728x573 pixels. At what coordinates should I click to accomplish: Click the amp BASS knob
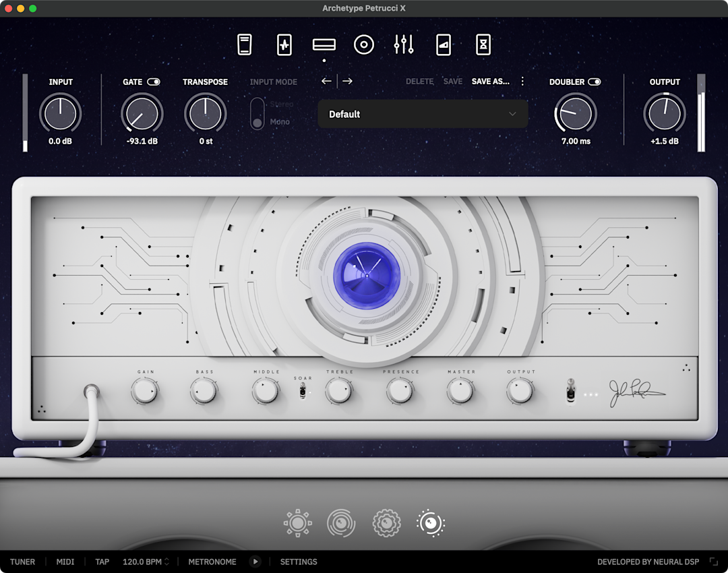pyautogui.click(x=204, y=391)
